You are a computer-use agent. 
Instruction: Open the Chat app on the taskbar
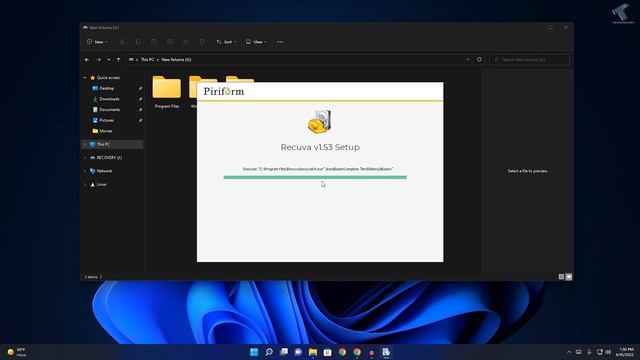click(x=298, y=352)
